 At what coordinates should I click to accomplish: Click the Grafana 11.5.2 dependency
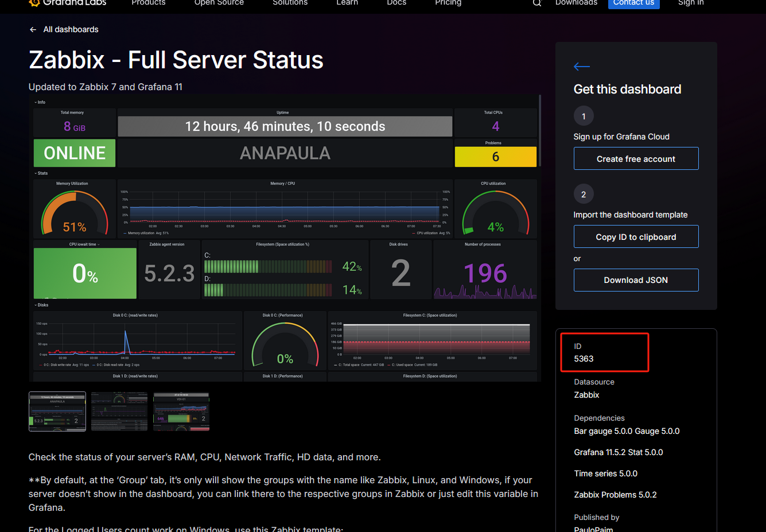click(x=600, y=452)
